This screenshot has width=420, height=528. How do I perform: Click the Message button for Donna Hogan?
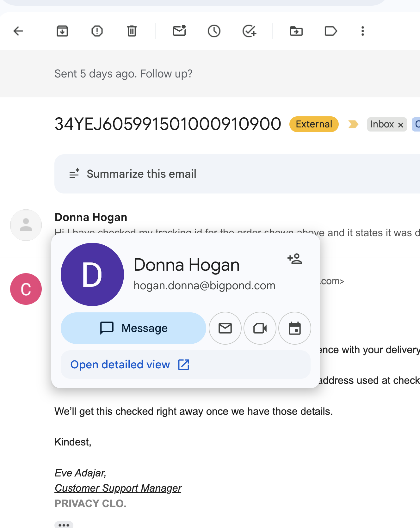point(133,328)
